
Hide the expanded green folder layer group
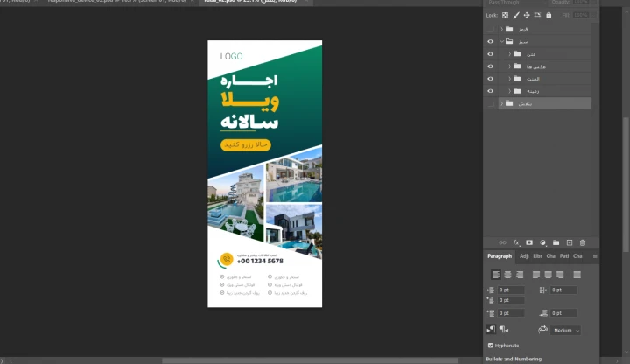(x=490, y=41)
